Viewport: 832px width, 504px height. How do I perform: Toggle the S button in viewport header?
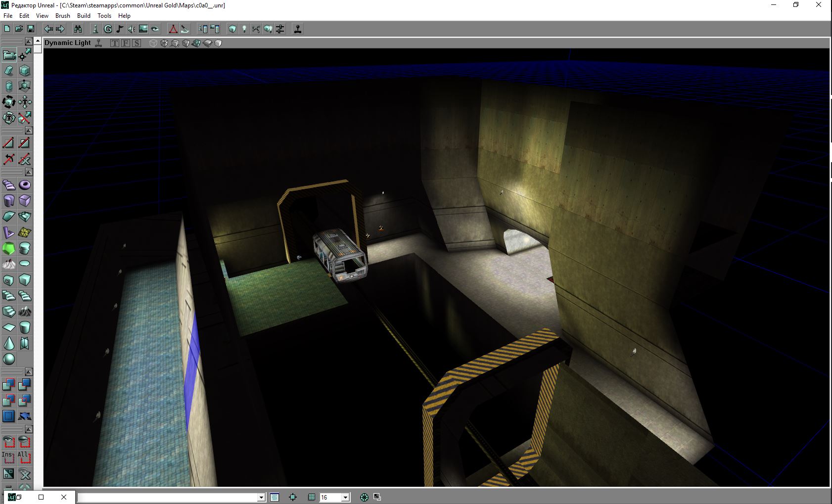(x=137, y=43)
